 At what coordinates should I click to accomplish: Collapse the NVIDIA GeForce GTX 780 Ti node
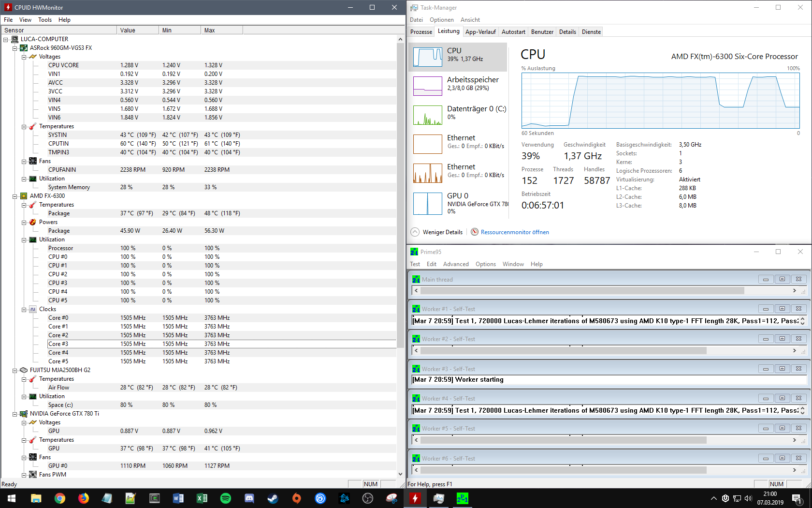(x=15, y=414)
